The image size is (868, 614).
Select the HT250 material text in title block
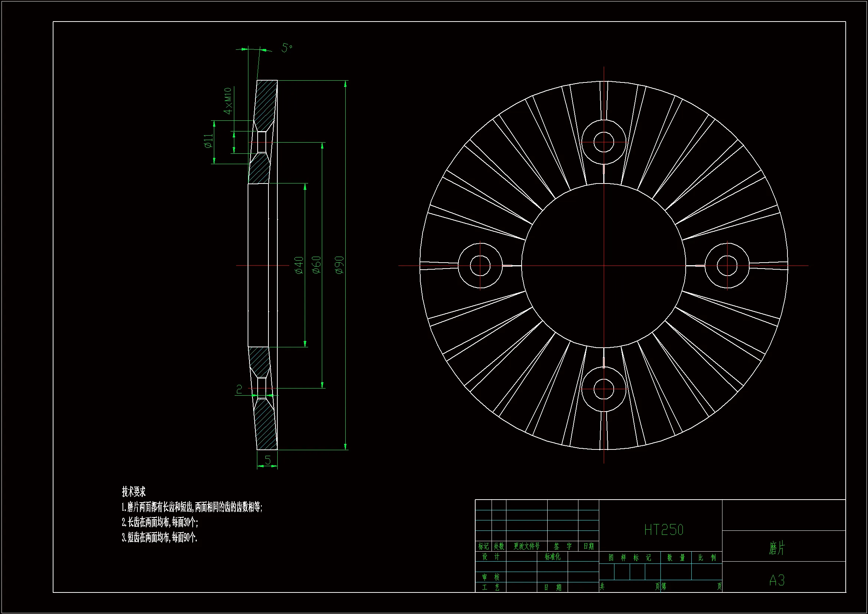[x=663, y=530]
